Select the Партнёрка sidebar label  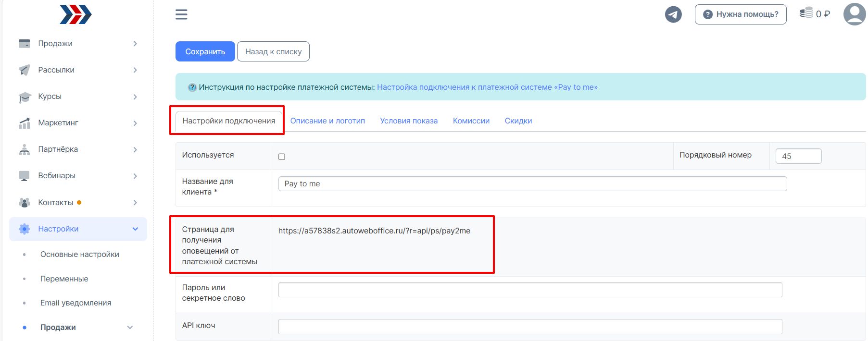point(58,149)
